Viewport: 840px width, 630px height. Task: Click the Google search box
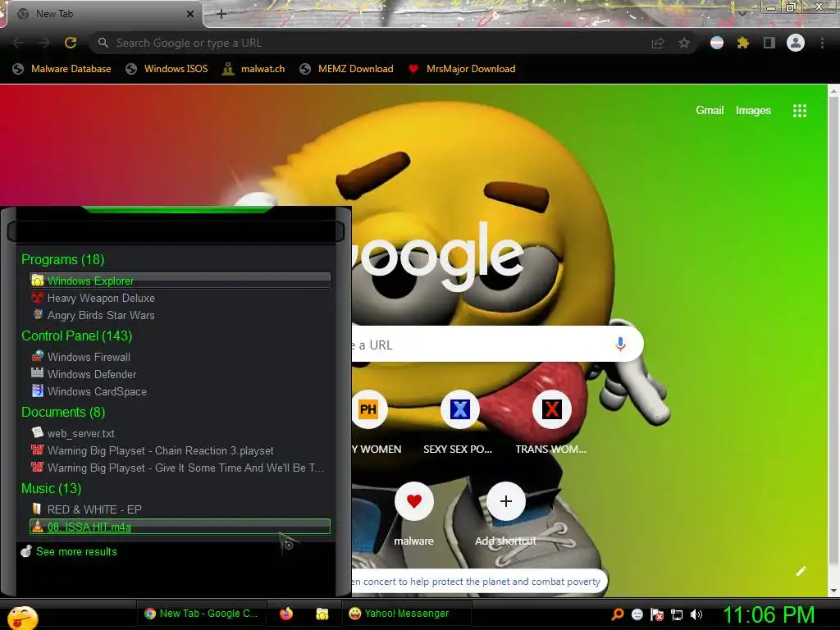coord(497,344)
